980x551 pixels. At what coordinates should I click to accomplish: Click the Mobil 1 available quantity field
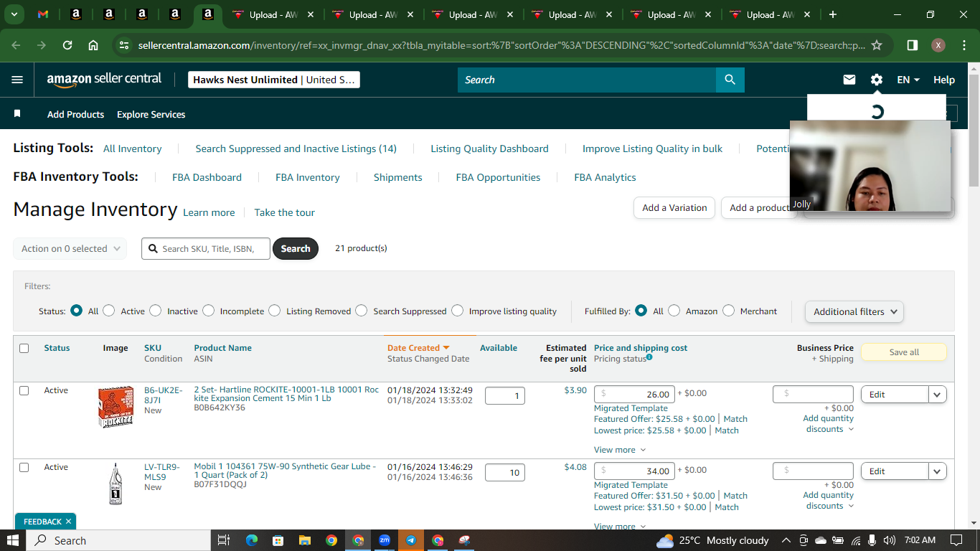[505, 473]
